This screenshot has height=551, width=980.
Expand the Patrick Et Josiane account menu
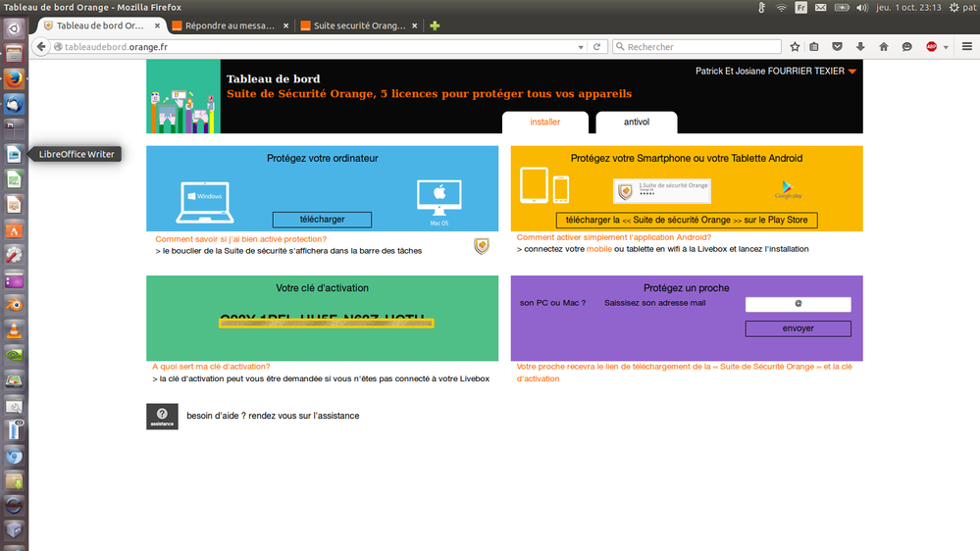click(x=851, y=72)
